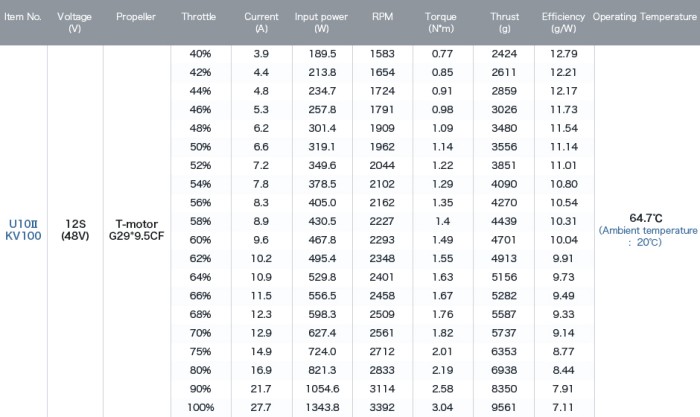Select the 9561 thrust value
700x417 pixels.
click(504, 407)
